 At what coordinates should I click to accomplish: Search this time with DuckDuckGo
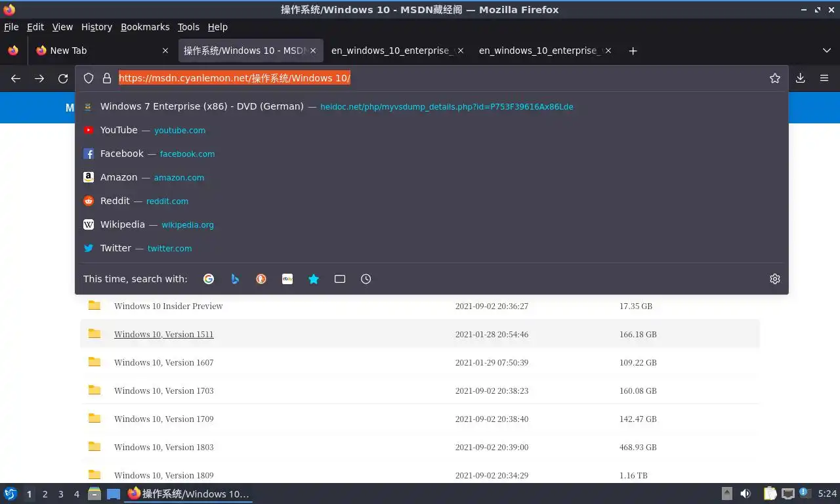pyautogui.click(x=261, y=279)
